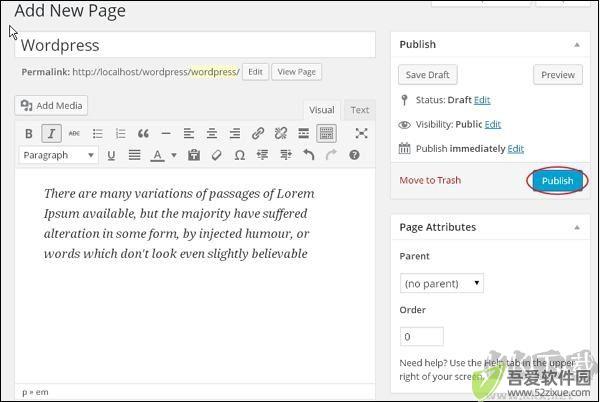Toggle the toolbar kitchen sink
This screenshot has width=600, height=402.
tap(326, 133)
